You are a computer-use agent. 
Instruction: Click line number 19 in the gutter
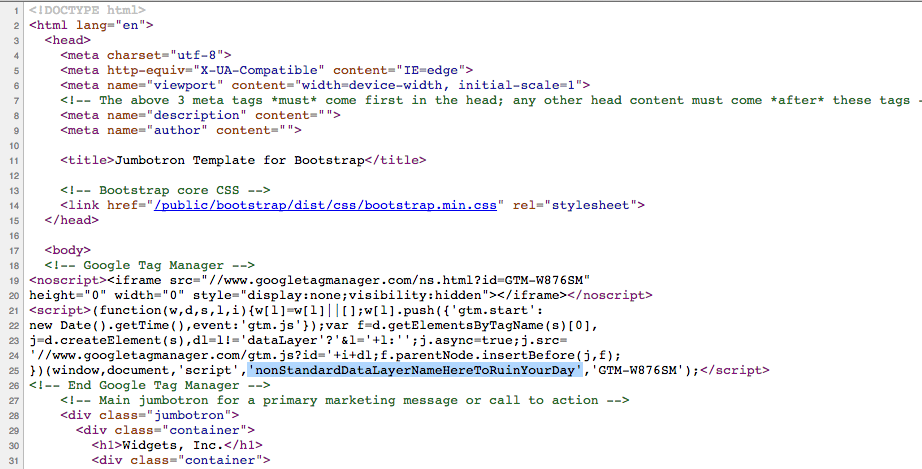tap(14, 281)
